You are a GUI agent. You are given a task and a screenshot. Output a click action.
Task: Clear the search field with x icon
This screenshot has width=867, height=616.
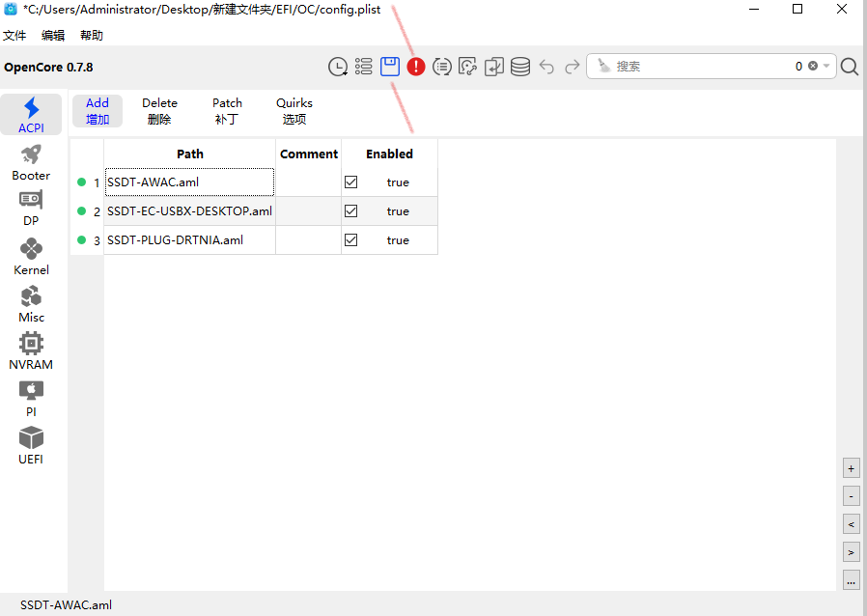(x=813, y=66)
